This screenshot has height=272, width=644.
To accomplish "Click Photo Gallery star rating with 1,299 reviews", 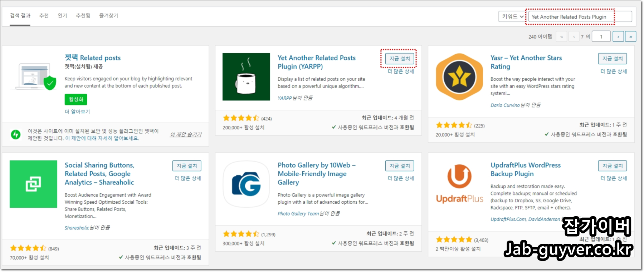I will tap(241, 234).
